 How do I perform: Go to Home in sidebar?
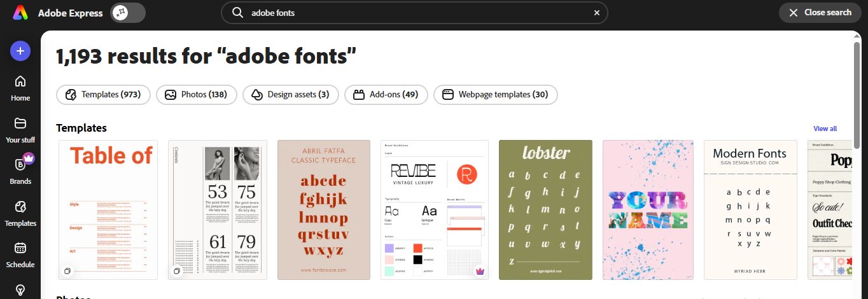tap(20, 88)
